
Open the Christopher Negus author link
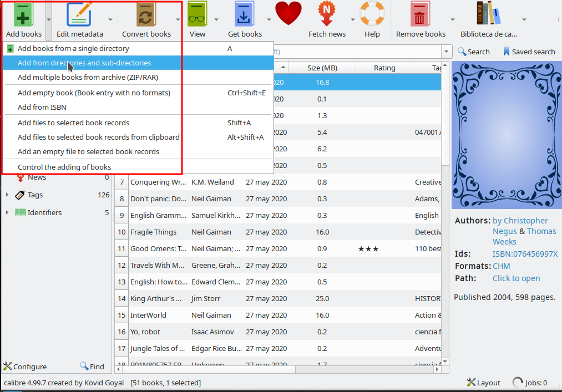point(520,226)
